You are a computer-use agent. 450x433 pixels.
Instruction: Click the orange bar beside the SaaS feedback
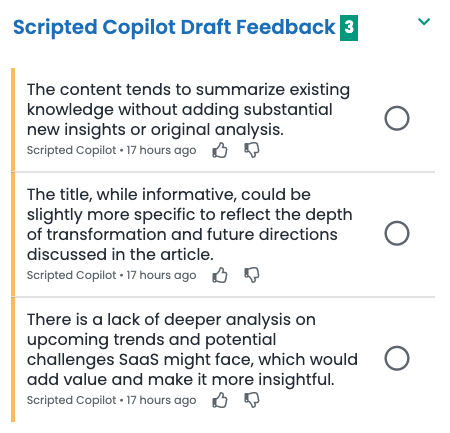(13, 360)
